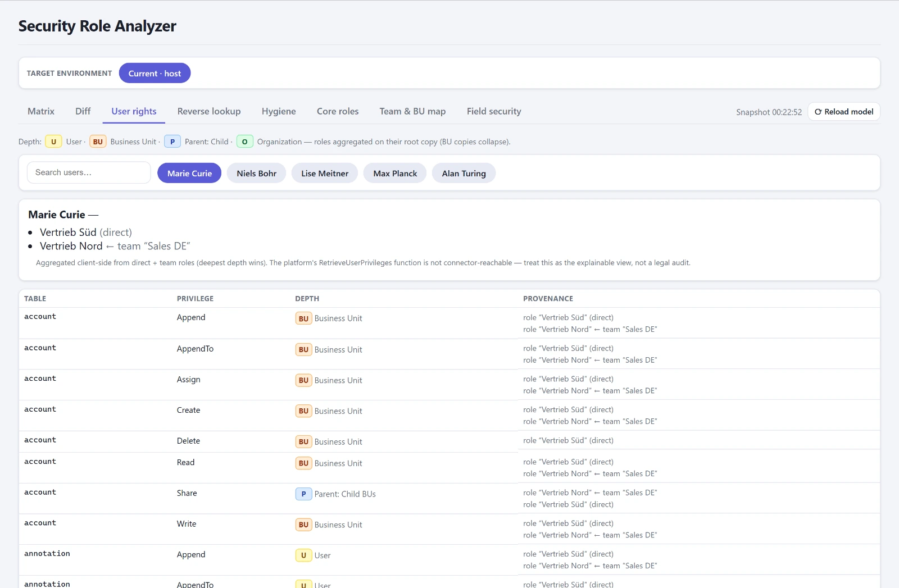Viewport: 899px width, 588px height.
Task: Click the PRIVILEGE column header
Action: click(195, 299)
